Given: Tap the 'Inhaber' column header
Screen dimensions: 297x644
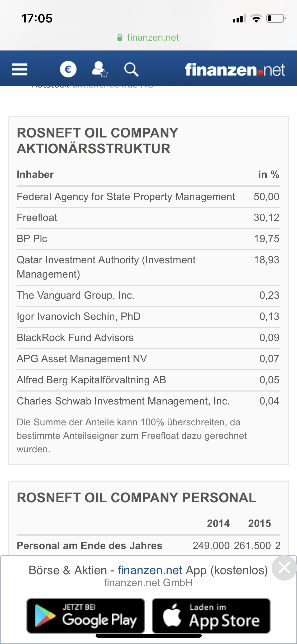Looking at the screenshot, I should coord(35,174).
